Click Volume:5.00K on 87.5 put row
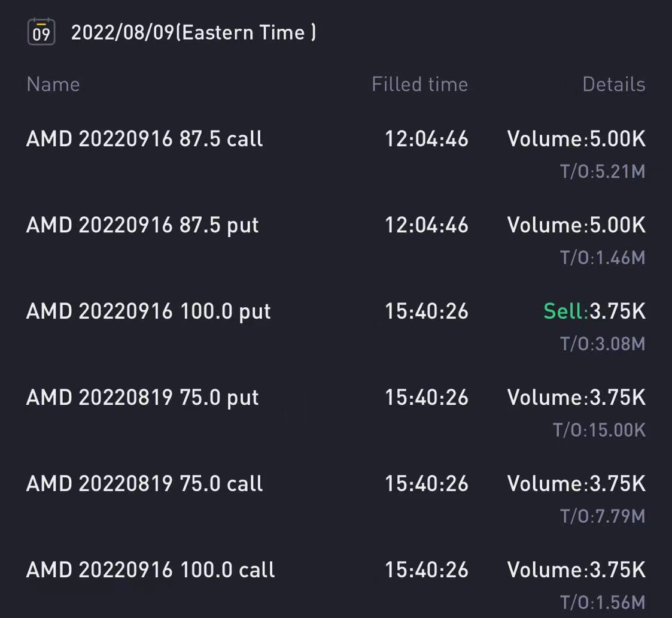The image size is (672, 618). click(x=576, y=225)
